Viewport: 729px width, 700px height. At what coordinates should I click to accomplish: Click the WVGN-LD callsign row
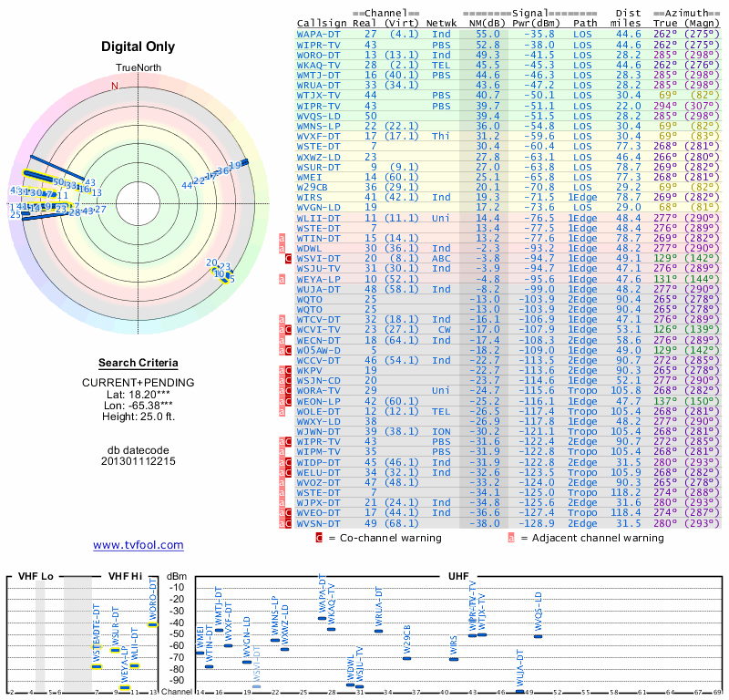point(319,207)
